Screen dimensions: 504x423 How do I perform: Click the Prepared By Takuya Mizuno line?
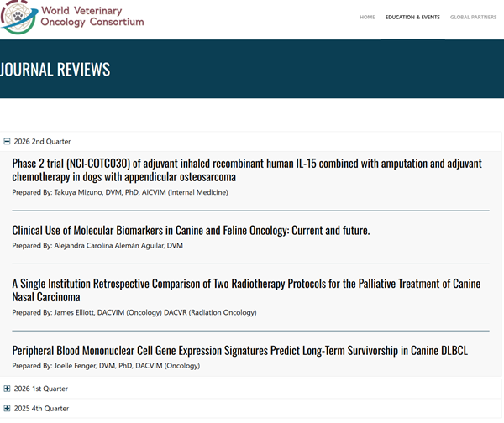click(x=119, y=192)
